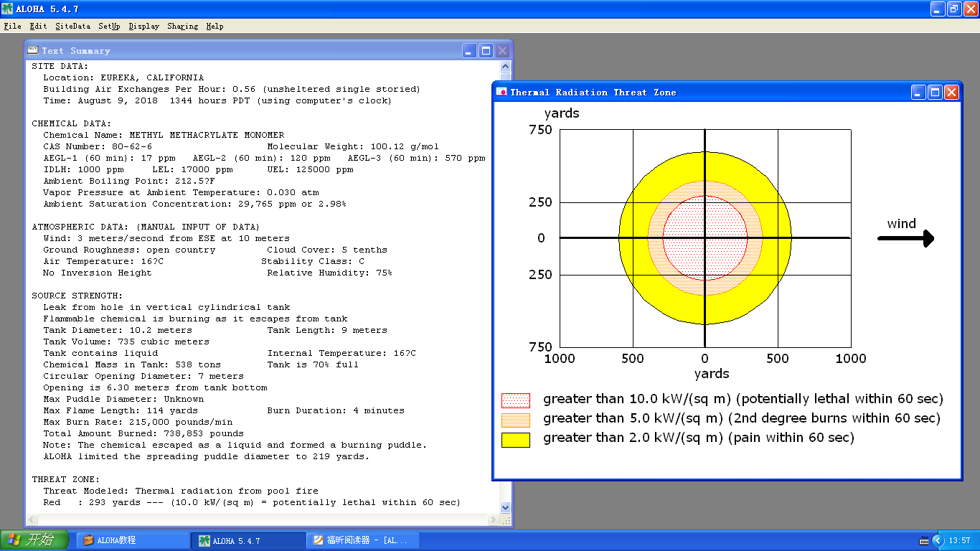Click 'greater than 10.0 kW/(sq m)' legend text
980x551 pixels.
[x=743, y=399]
